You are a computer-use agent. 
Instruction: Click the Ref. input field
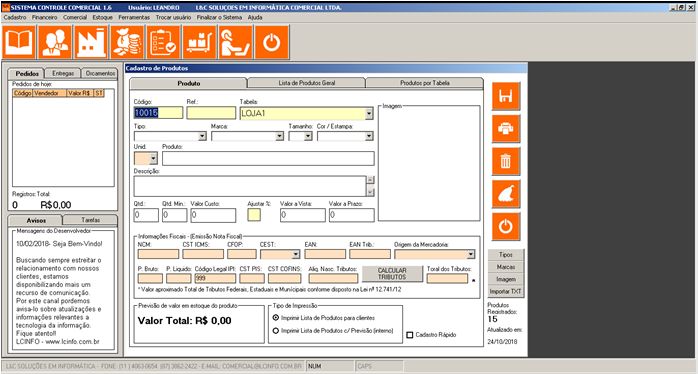211,113
